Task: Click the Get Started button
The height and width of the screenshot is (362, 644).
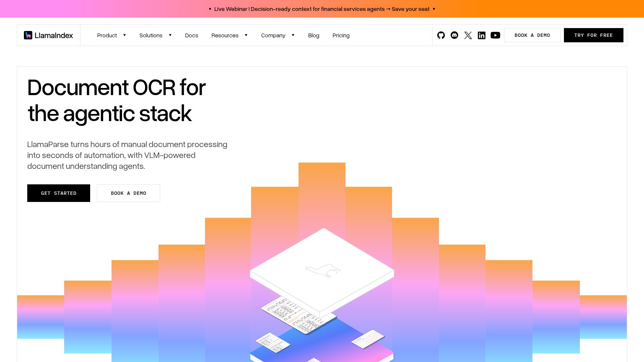Action: point(59,193)
